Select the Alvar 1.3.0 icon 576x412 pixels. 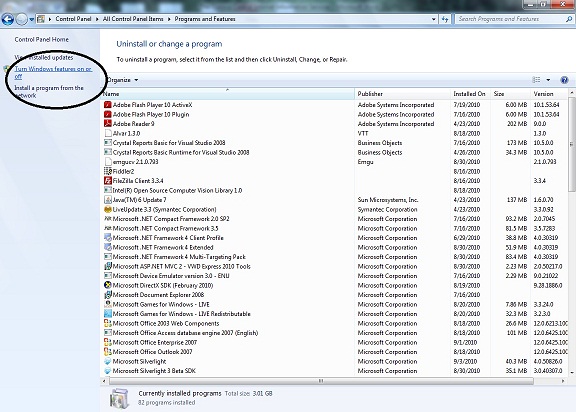point(108,133)
